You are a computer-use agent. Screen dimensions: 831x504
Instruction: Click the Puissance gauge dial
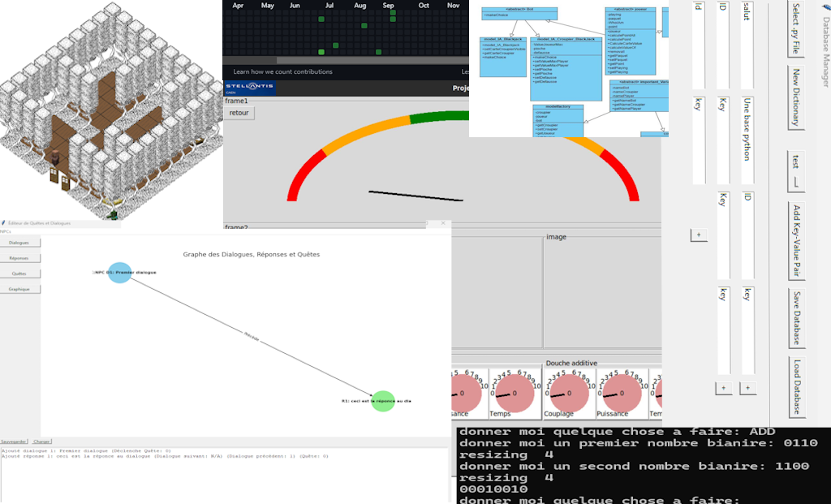[622, 393]
